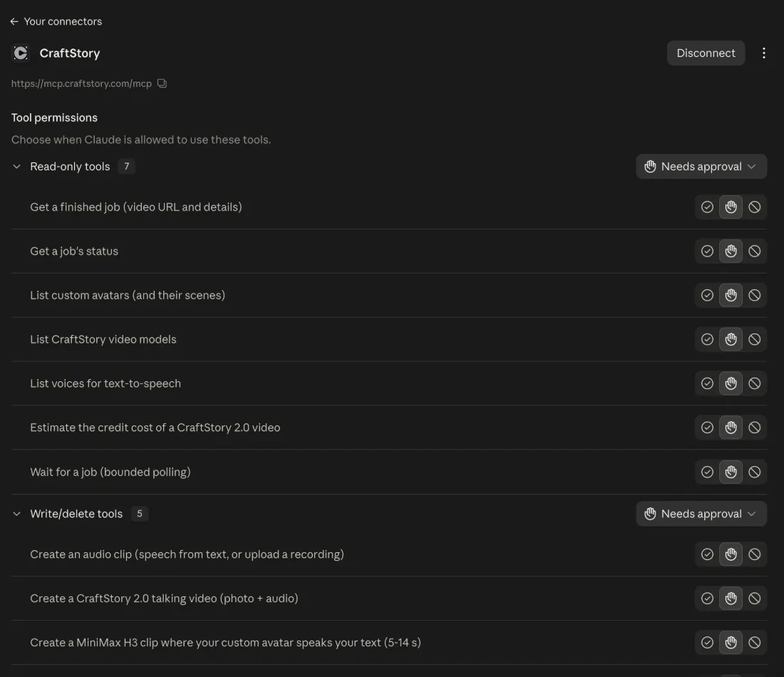The height and width of the screenshot is (677, 784).
Task: Click 'Create an audio clip' tool label
Action: pyautogui.click(x=187, y=554)
